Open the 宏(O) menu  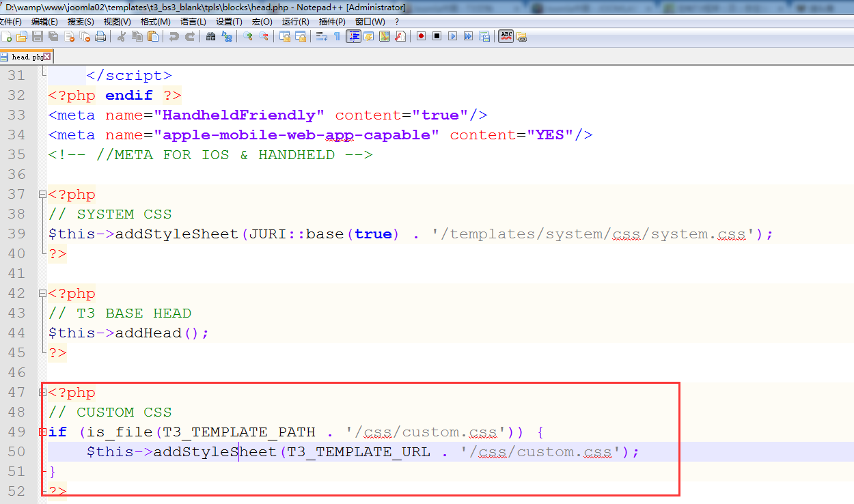pyautogui.click(x=262, y=22)
